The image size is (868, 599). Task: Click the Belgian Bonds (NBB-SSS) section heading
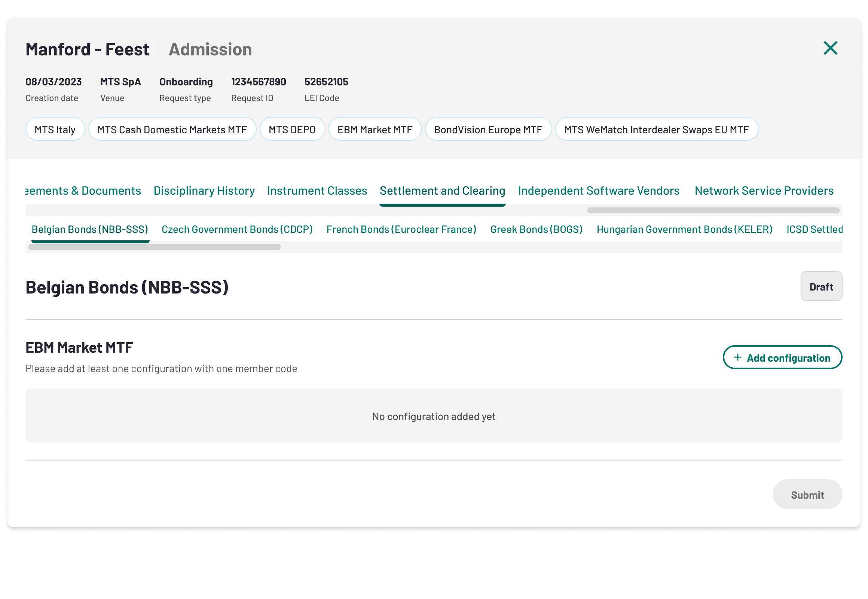(127, 288)
